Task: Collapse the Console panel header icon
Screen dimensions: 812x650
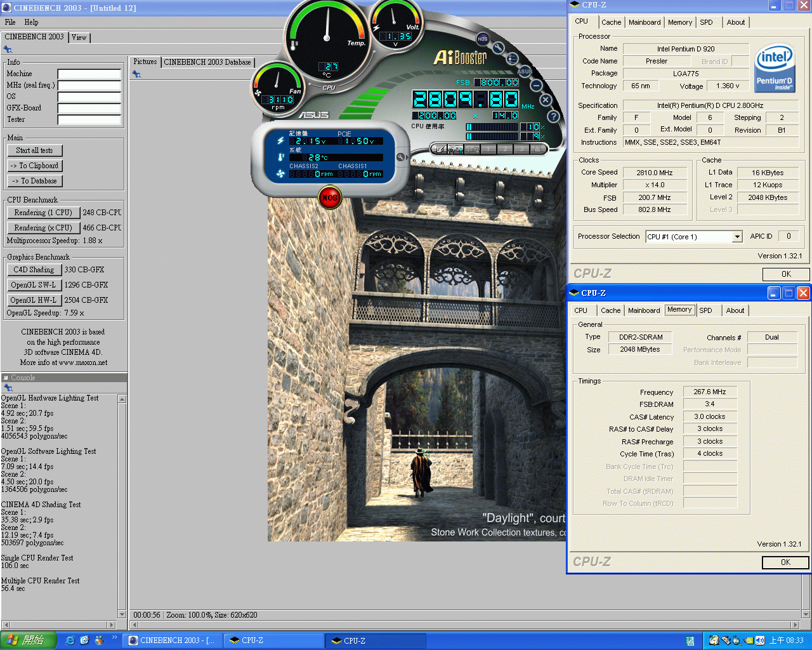Action: click(6, 378)
